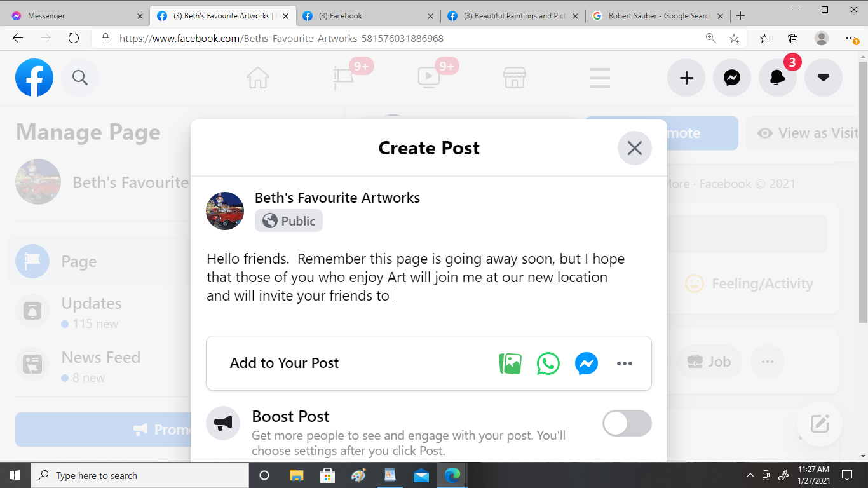The height and width of the screenshot is (488, 868).
Task: Close the Create Post dialog
Action: (635, 148)
